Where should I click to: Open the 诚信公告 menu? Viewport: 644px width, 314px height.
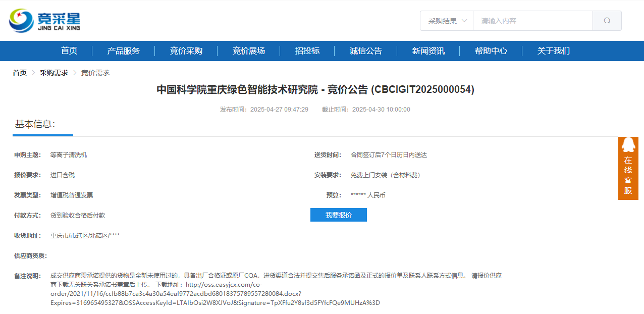[366, 50]
